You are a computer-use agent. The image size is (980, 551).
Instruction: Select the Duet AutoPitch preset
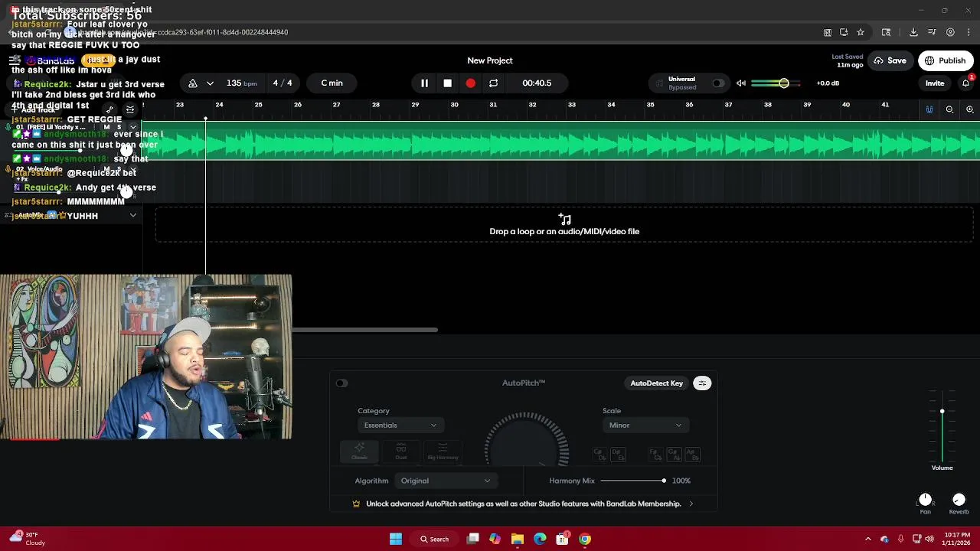[400, 452]
